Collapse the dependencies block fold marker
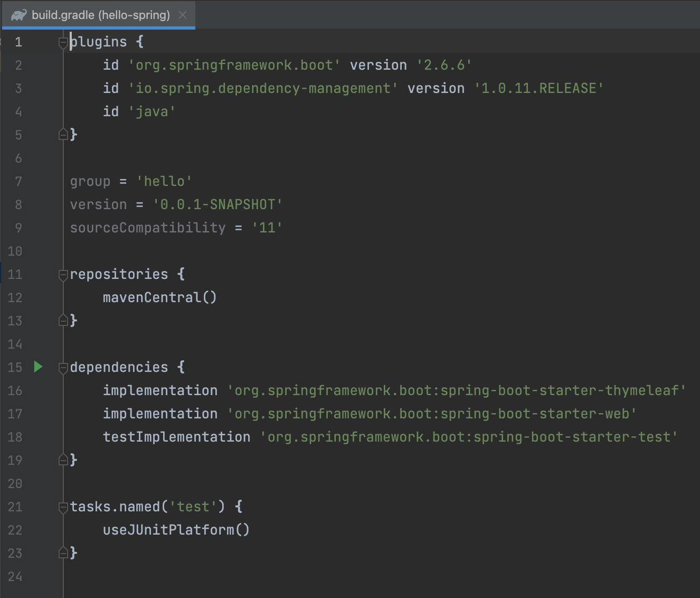The image size is (700, 598). coord(63,367)
